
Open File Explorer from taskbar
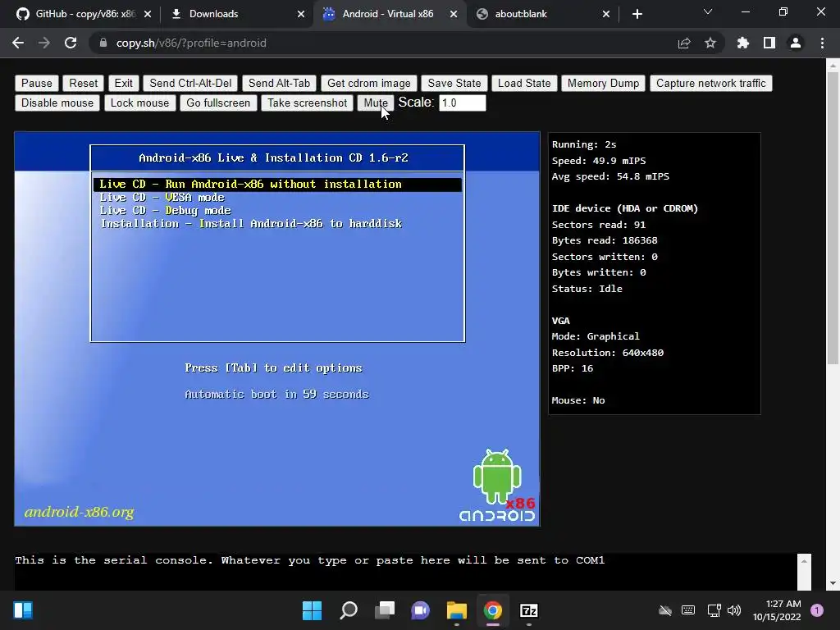tap(456, 610)
